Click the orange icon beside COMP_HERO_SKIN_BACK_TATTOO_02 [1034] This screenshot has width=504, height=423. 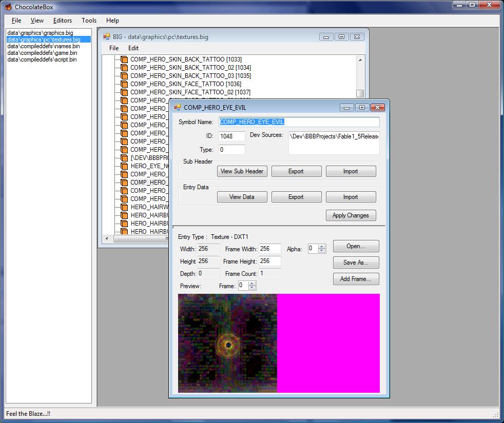[x=124, y=68]
